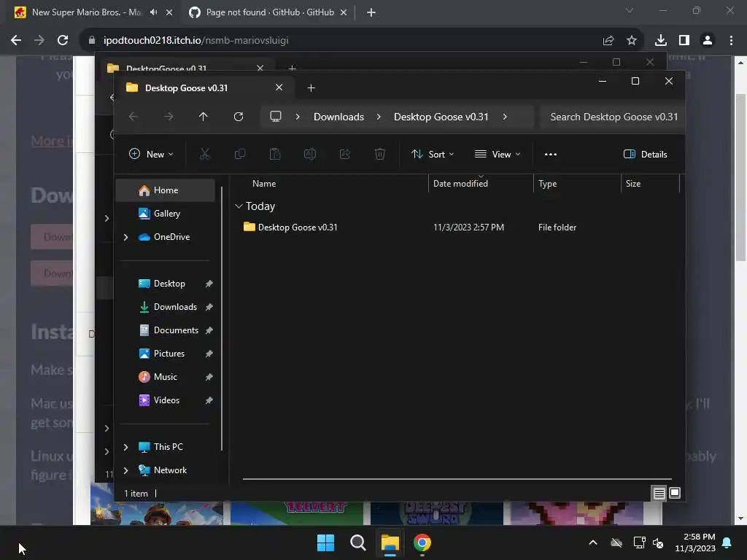Open notification bell in system tray
Viewport: 747px width, 560px height.
point(727,542)
